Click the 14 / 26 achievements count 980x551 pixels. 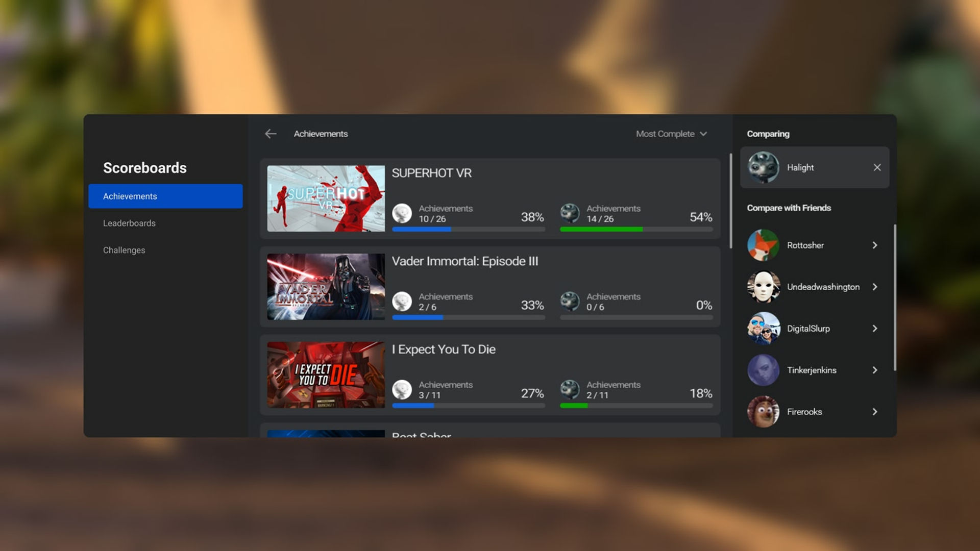(x=600, y=219)
